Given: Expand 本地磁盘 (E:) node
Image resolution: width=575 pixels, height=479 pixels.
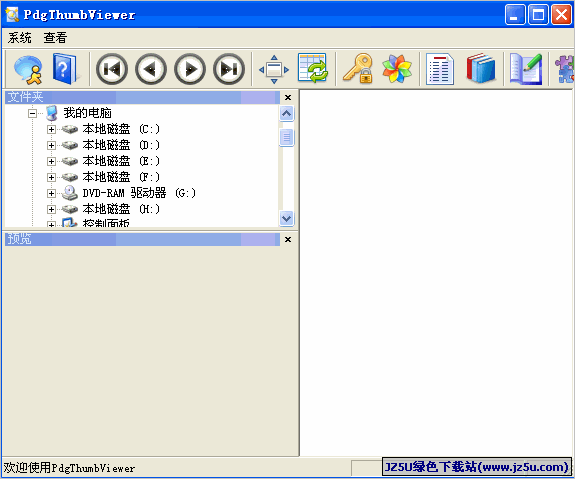Looking at the screenshot, I should pyautogui.click(x=51, y=161).
